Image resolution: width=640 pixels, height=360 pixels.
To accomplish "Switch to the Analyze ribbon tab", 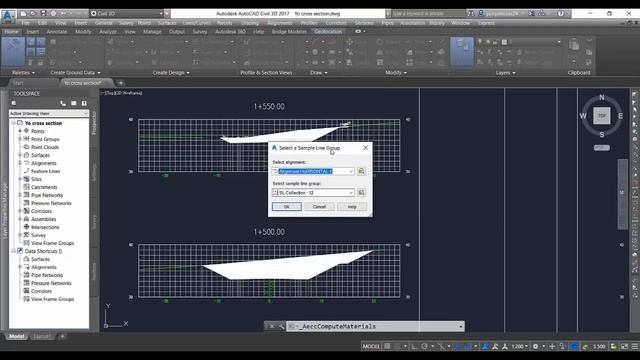I will point(108,31).
